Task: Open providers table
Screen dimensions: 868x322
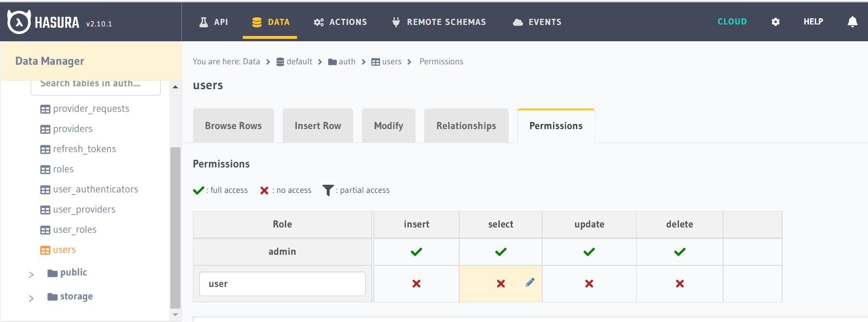Action: pos(66,129)
